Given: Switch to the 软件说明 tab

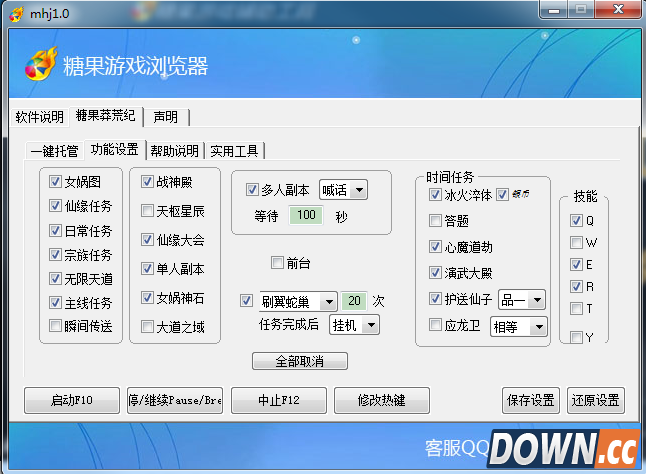Looking at the screenshot, I should pos(40,117).
